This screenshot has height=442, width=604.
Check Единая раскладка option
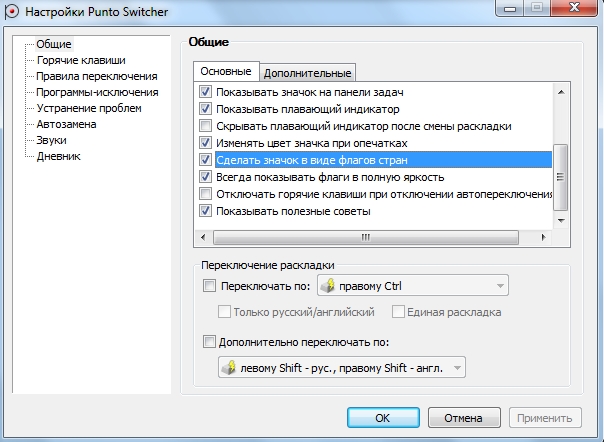(398, 312)
